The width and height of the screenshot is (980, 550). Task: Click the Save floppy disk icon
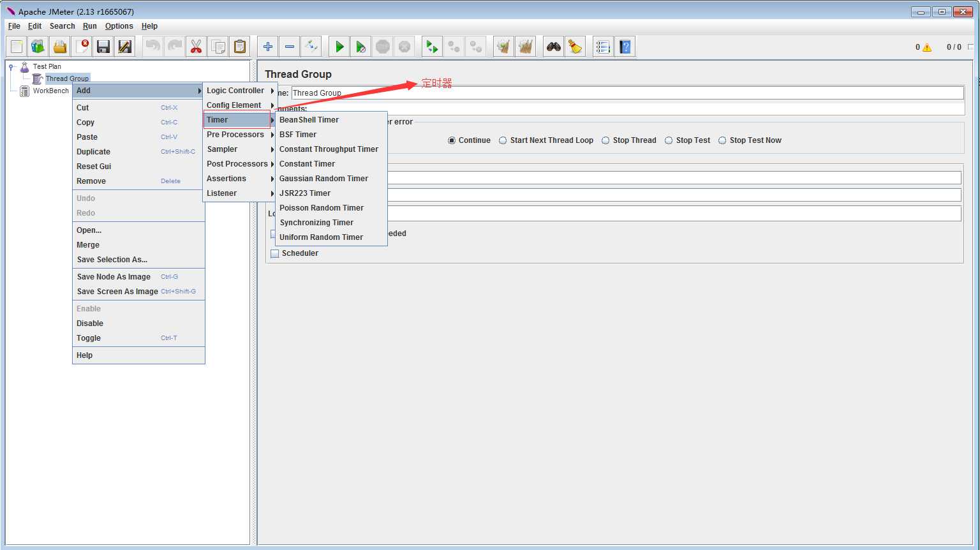103,47
